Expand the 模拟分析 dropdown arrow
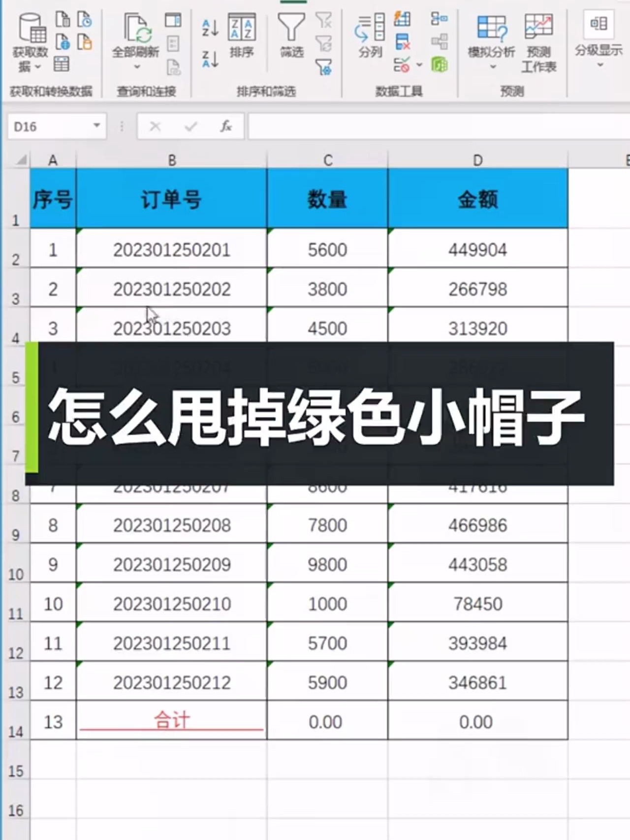Viewport: 630px width, 840px height. point(492,66)
